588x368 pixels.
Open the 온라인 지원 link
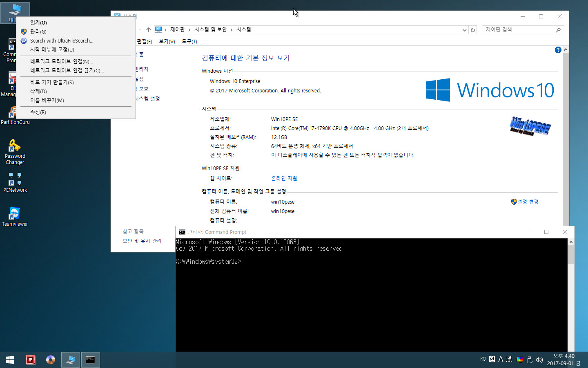point(284,178)
